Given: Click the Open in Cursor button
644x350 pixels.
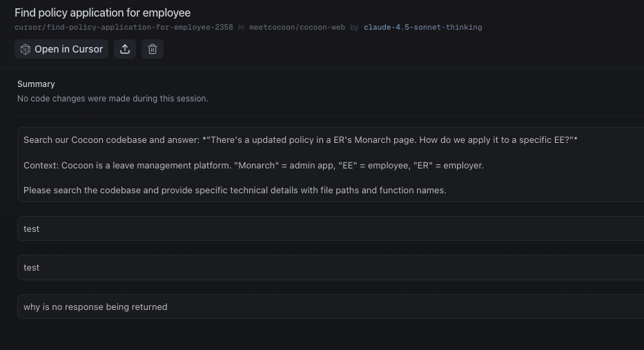Looking at the screenshot, I should 61,49.
